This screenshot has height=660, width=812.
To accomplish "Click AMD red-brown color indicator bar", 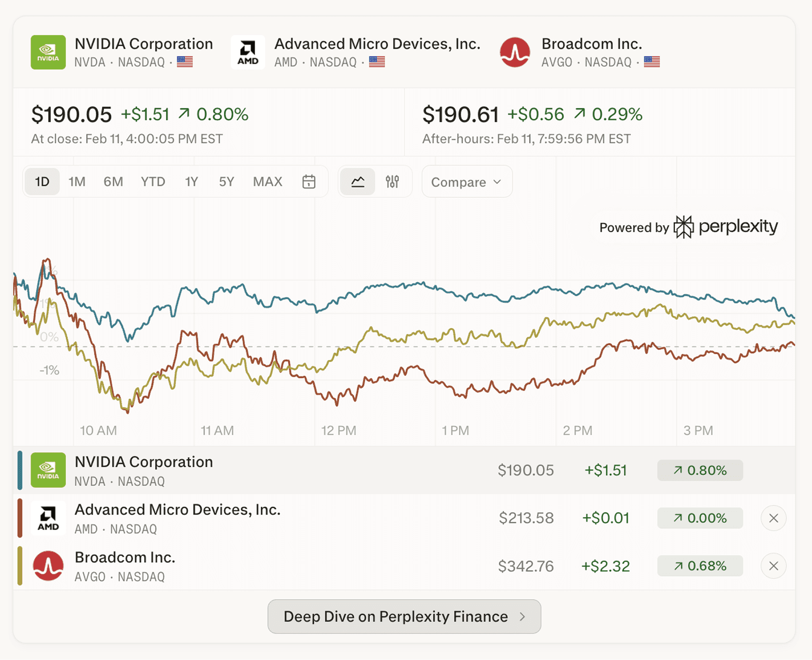I will [x=20, y=518].
